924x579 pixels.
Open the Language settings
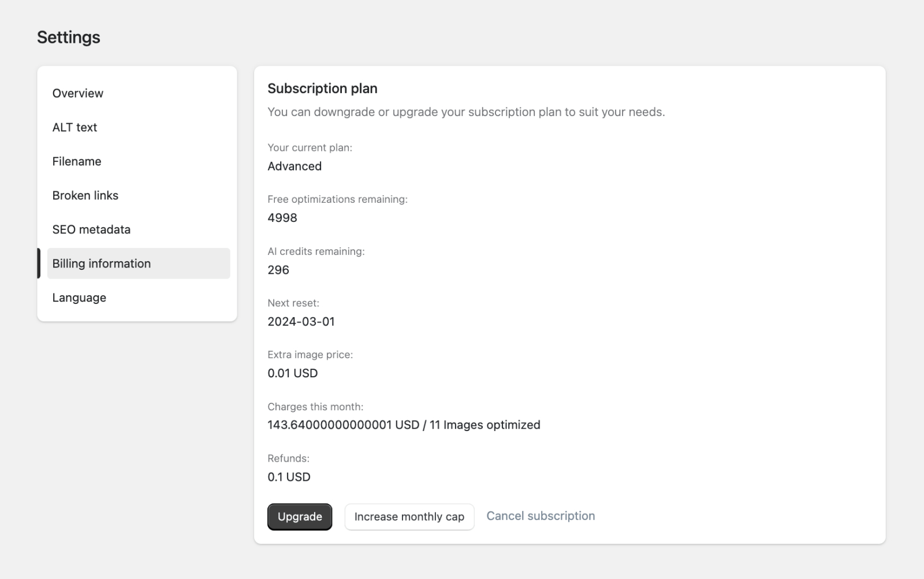79,298
